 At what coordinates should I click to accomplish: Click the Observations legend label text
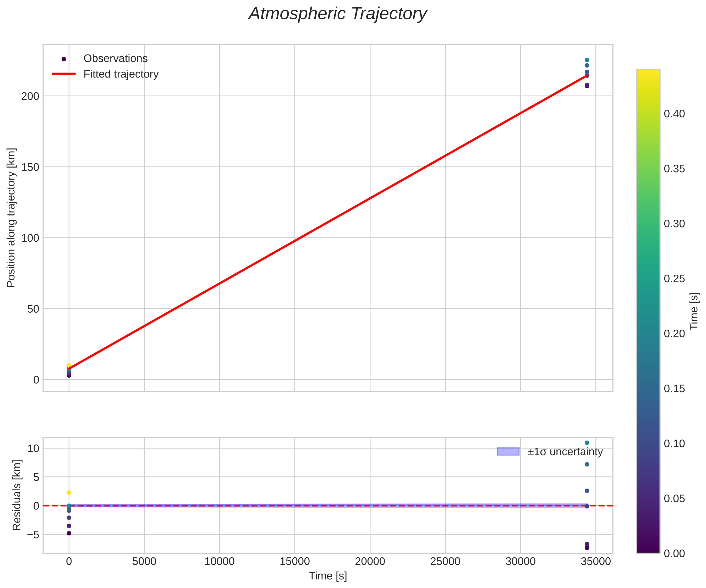pos(115,58)
